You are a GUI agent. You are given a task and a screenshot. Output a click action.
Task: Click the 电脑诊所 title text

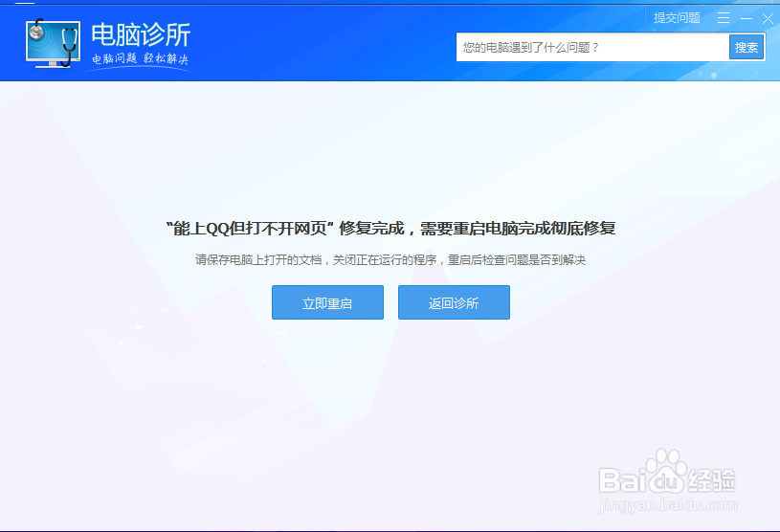141,34
